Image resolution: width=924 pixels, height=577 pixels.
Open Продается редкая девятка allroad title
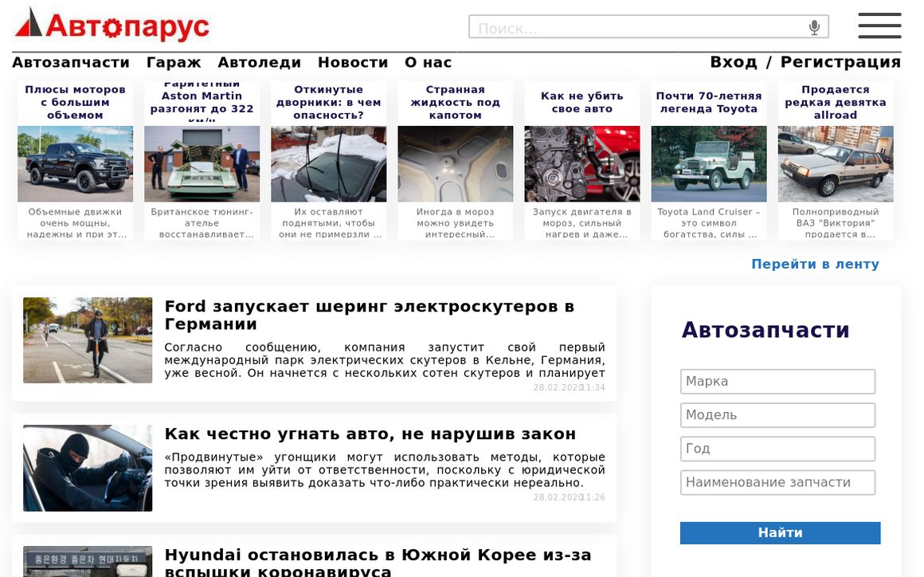pos(836,103)
